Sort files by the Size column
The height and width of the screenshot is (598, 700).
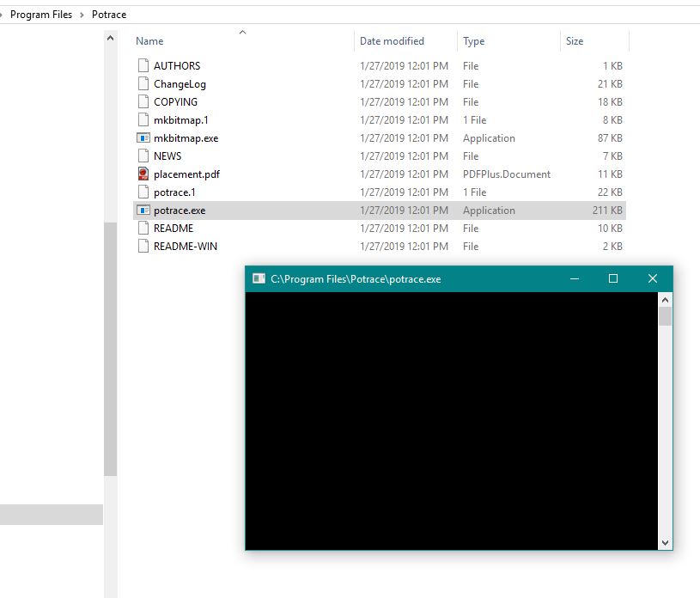[x=575, y=41]
